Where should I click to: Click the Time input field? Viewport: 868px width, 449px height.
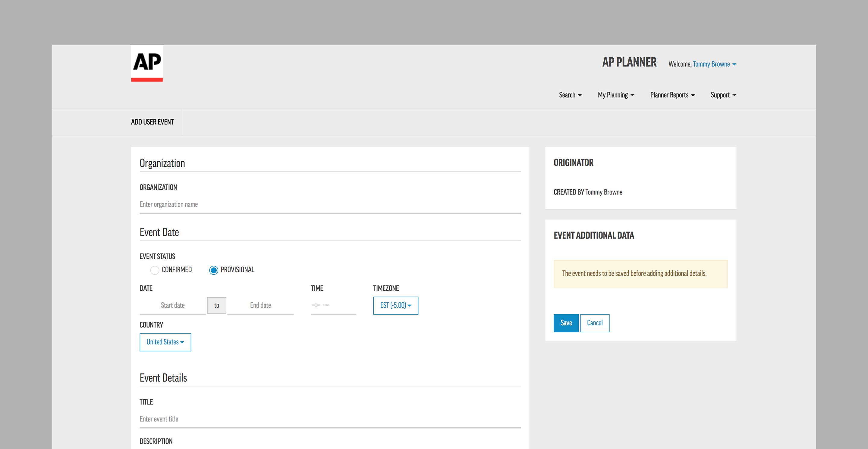coord(333,305)
